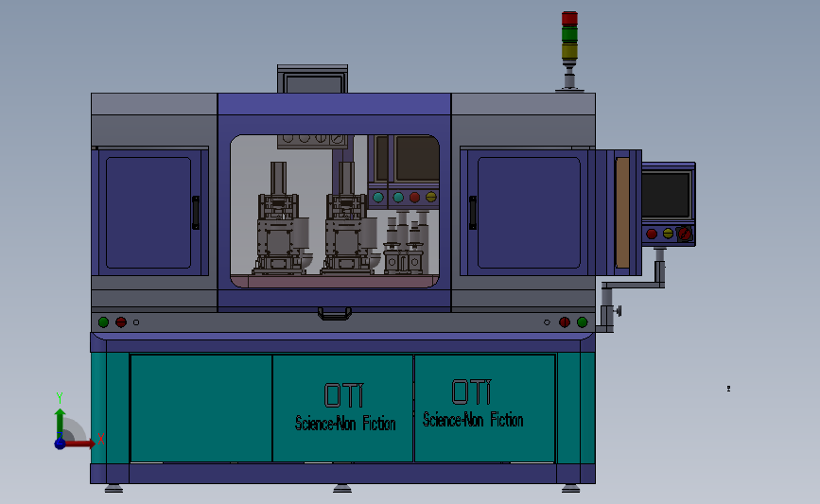The width and height of the screenshot is (820, 504).
Task: Click the blue Z origin ball of triad
Action: [x=61, y=443]
